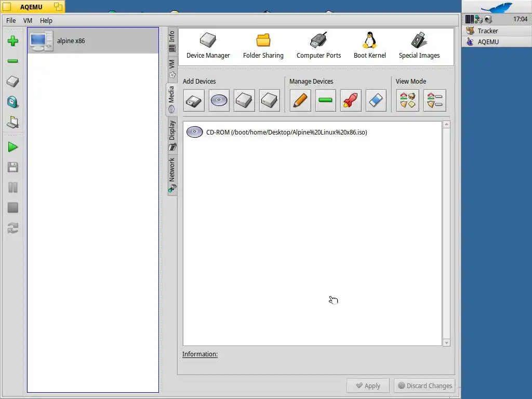This screenshot has width=532, height=399.
Task: Click the Apply button
Action: [x=368, y=386]
